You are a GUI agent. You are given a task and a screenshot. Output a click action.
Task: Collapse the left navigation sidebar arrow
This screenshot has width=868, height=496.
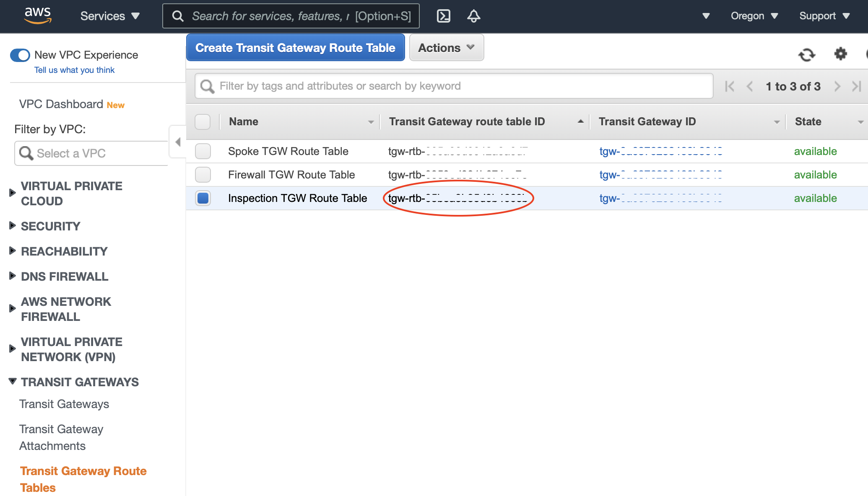(178, 142)
